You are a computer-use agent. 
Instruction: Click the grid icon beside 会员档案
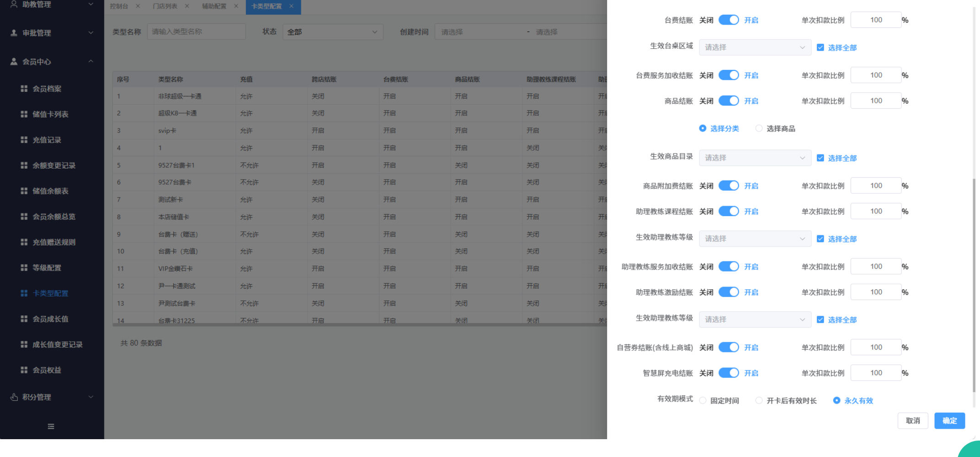[24, 89]
